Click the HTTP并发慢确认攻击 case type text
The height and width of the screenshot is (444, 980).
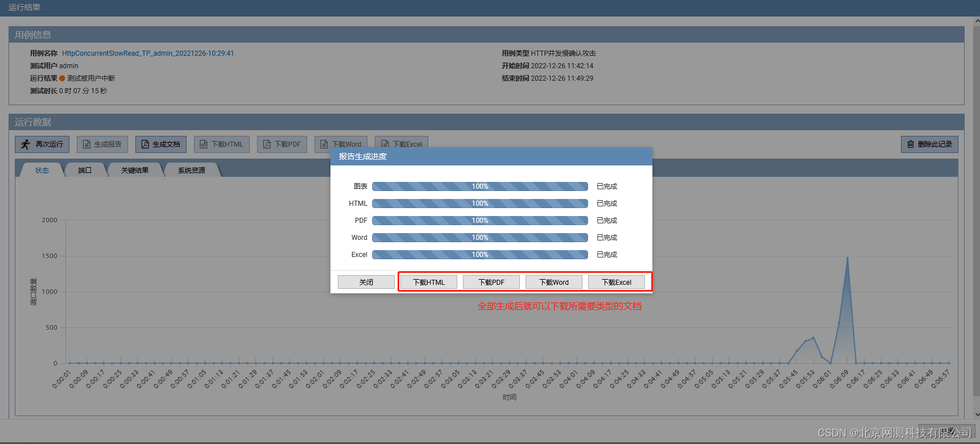(563, 53)
